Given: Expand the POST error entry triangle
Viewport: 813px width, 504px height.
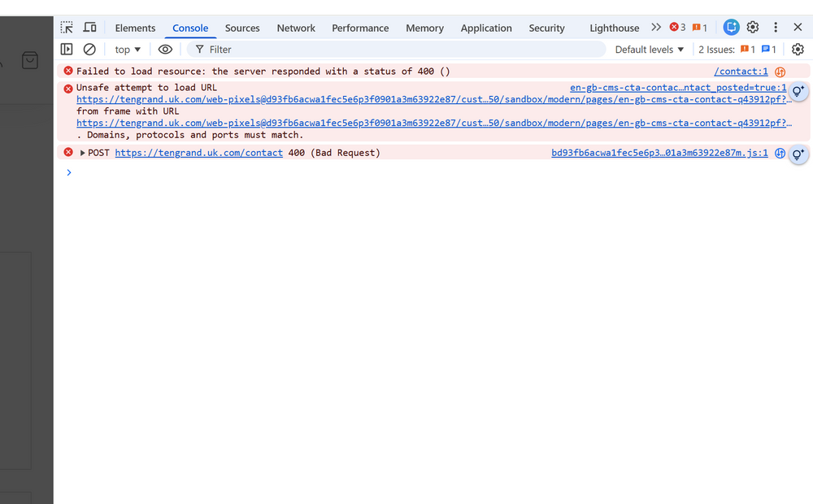Looking at the screenshot, I should (x=82, y=153).
